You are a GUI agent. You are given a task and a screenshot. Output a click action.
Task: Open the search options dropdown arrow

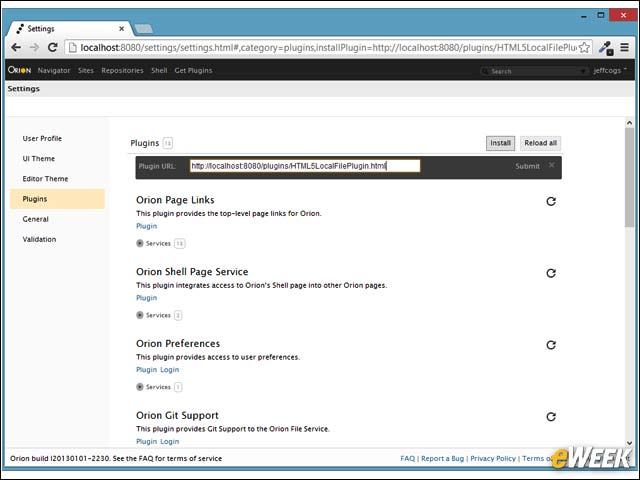(582, 71)
